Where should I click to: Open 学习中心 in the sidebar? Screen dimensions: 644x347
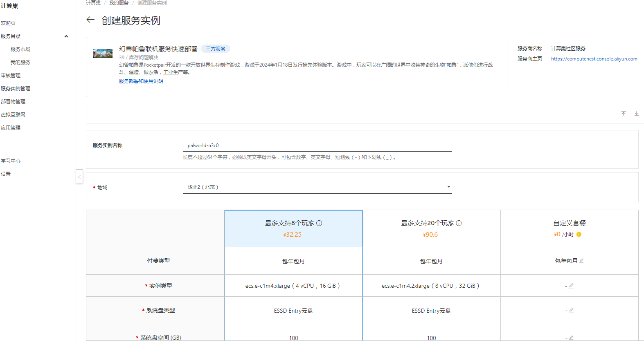[11, 161]
